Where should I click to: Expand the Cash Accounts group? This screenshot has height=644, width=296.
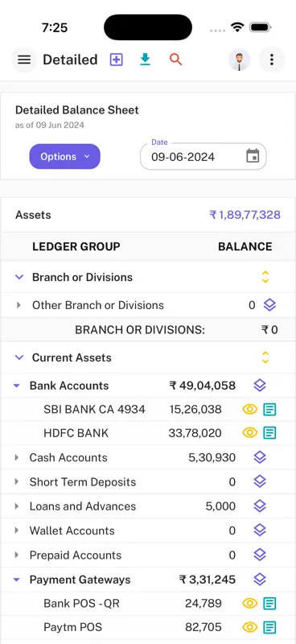point(17,457)
